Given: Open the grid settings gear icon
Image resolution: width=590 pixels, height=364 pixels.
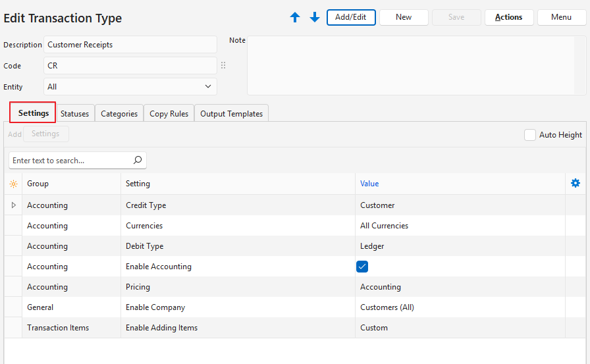Looking at the screenshot, I should point(576,184).
